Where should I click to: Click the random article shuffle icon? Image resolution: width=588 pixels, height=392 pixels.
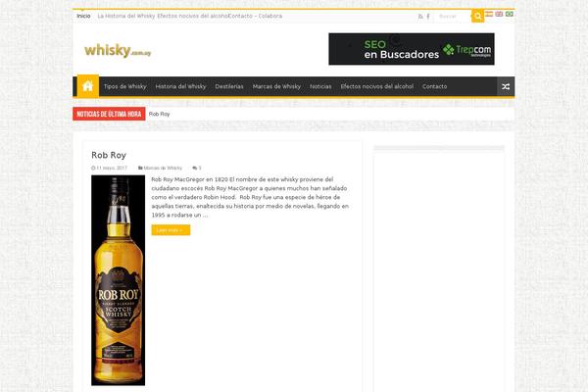(506, 86)
